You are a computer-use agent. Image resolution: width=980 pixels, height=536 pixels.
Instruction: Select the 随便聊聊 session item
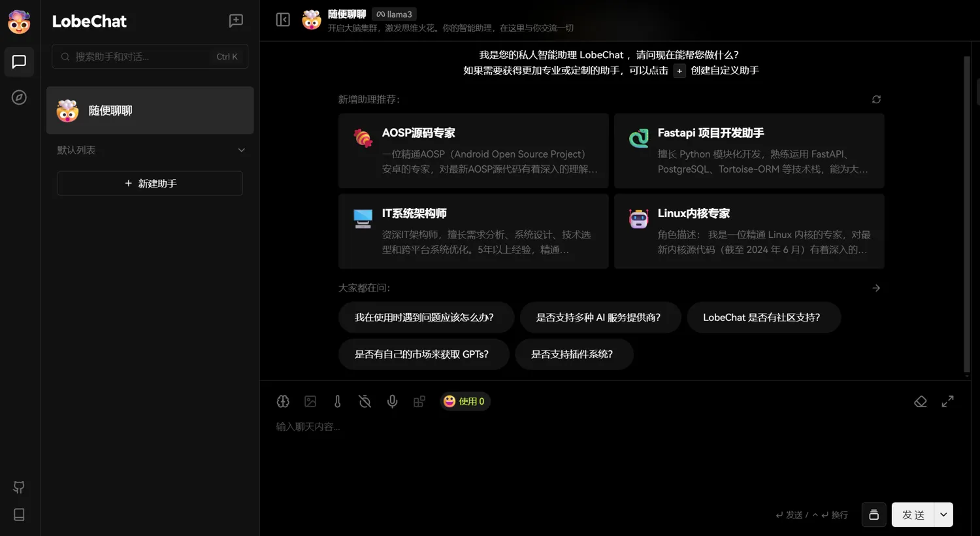[x=150, y=110]
